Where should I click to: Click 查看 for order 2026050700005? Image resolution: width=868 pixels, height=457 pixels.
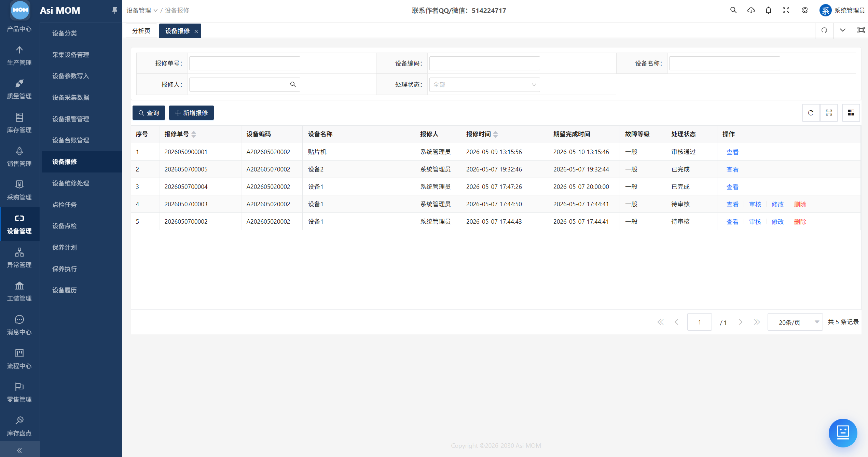[732, 169]
